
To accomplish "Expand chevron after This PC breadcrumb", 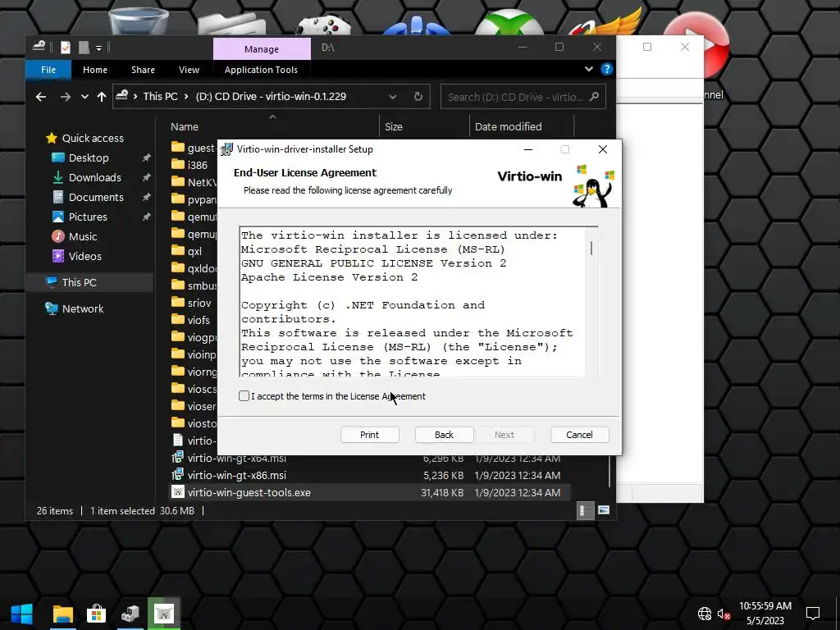I will [186, 97].
